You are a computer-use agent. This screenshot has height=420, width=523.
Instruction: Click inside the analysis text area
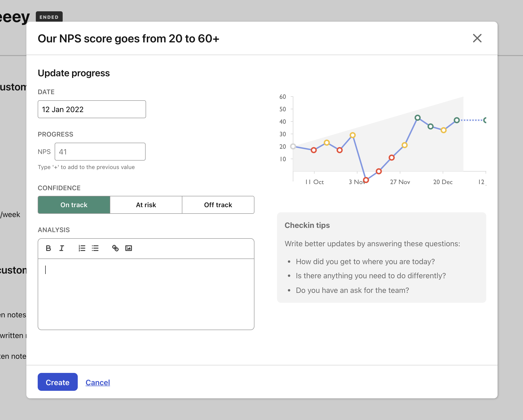tap(146, 294)
